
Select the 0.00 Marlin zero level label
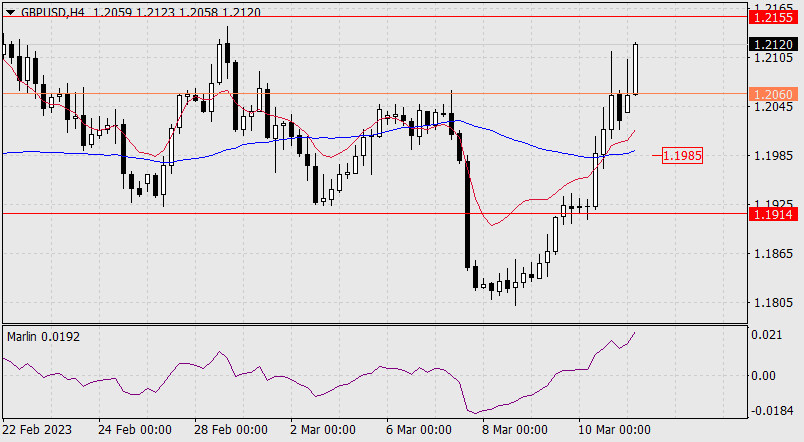click(x=765, y=376)
